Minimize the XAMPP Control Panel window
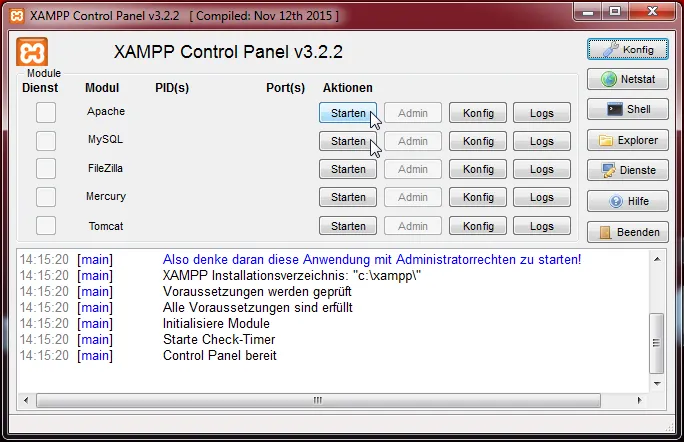Image resolution: width=684 pixels, height=442 pixels. 588,12
